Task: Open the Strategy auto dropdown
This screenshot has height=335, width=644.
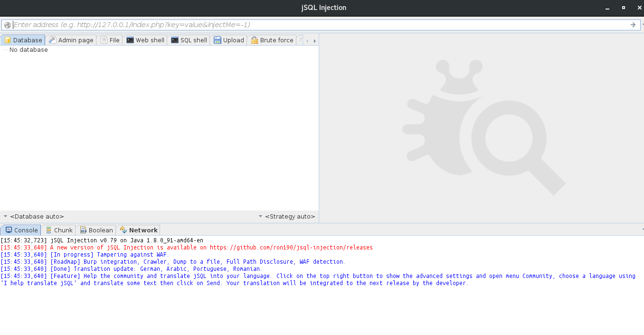Action: click(287, 217)
